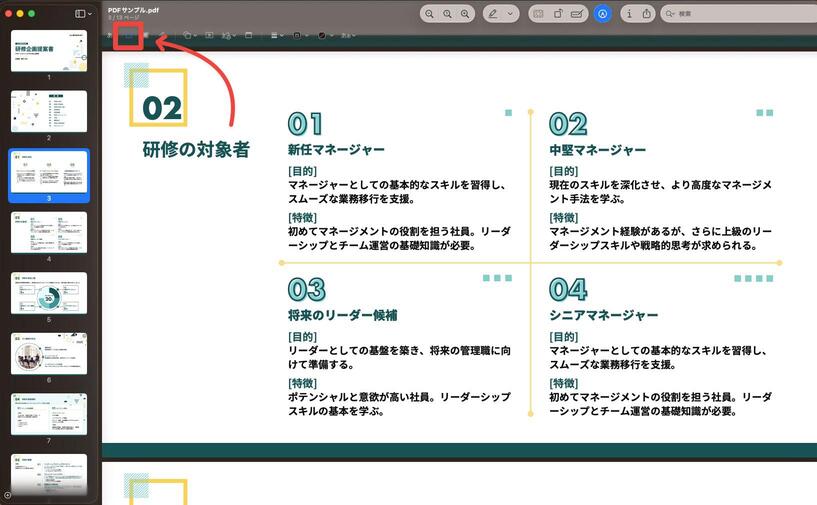
Task: Open the Border Color menu
Action: (x=300, y=35)
